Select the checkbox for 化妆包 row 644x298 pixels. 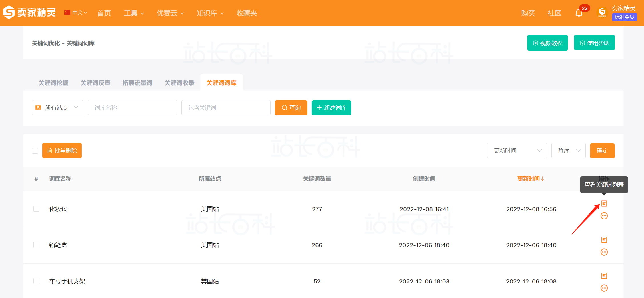point(36,209)
